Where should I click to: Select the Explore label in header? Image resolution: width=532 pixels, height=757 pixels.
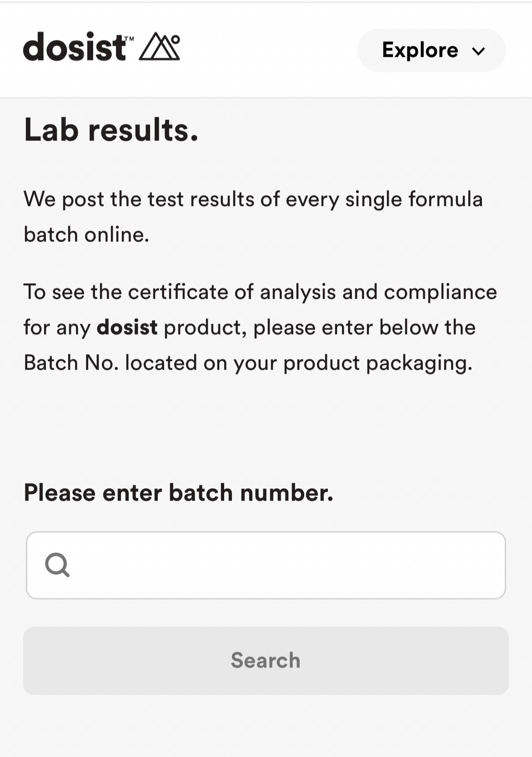[x=420, y=50]
